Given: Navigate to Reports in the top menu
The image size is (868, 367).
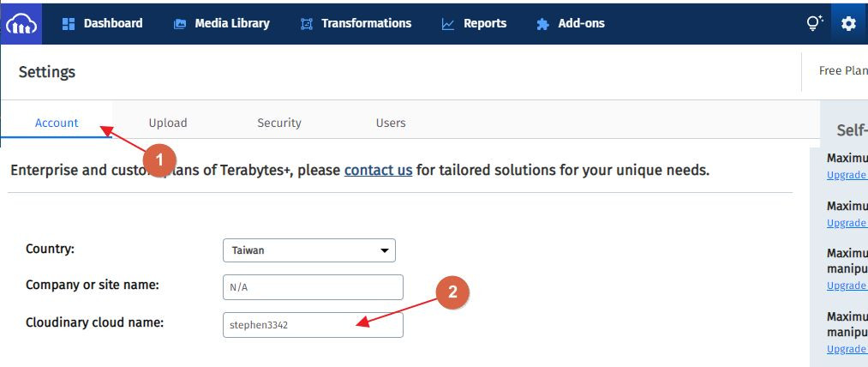Looking at the screenshot, I should click(x=485, y=24).
